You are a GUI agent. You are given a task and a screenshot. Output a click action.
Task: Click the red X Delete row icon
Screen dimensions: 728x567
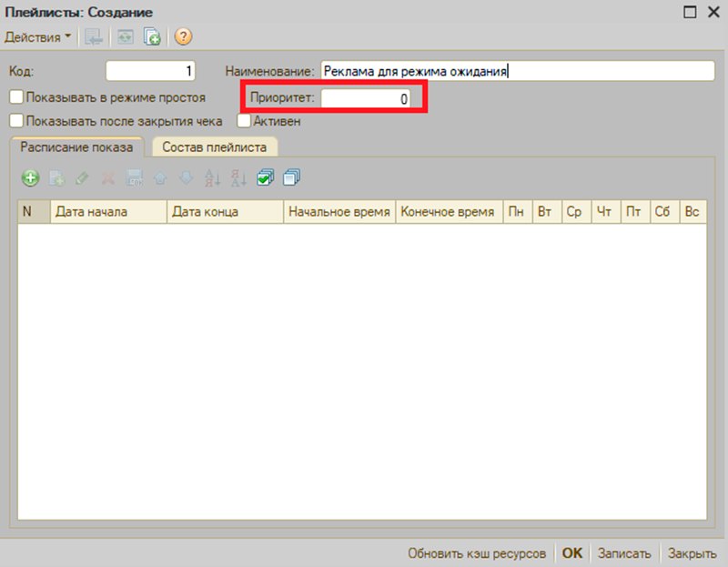pos(108,178)
